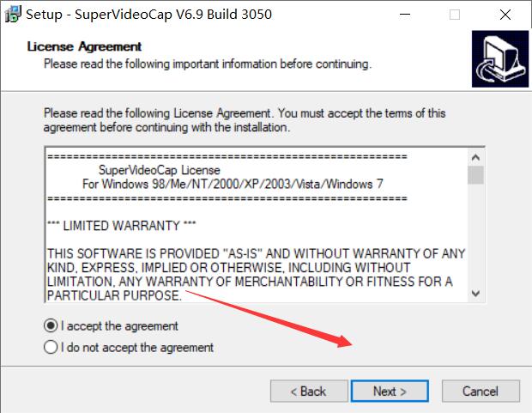Click the "LIMITED WARRANTY" line in license
This screenshot has width=532, height=413.
pyautogui.click(x=113, y=226)
